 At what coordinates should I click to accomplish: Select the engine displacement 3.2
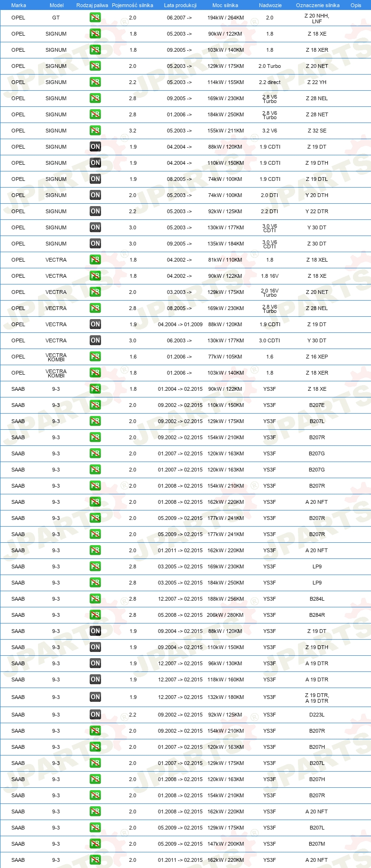132,131
